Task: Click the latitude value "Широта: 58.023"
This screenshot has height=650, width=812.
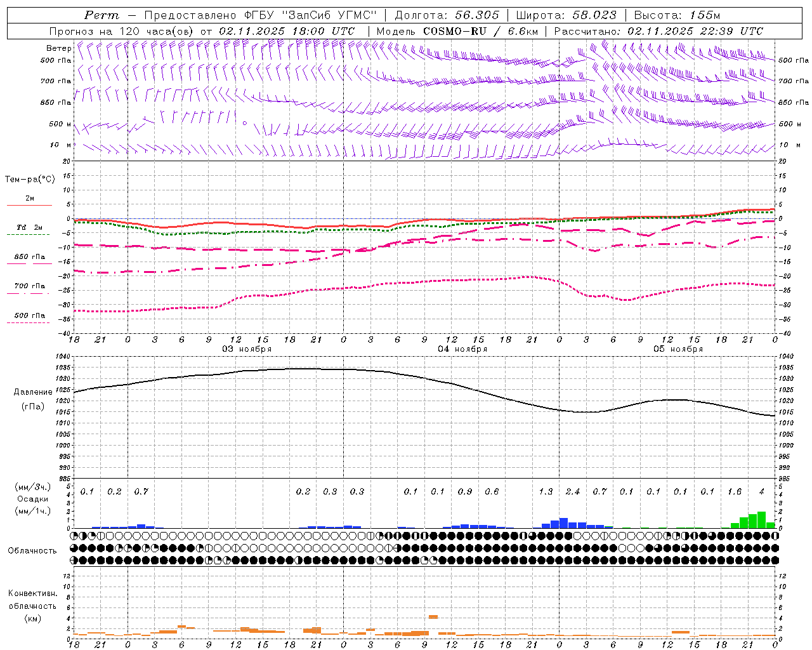Action: pyautogui.click(x=566, y=15)
